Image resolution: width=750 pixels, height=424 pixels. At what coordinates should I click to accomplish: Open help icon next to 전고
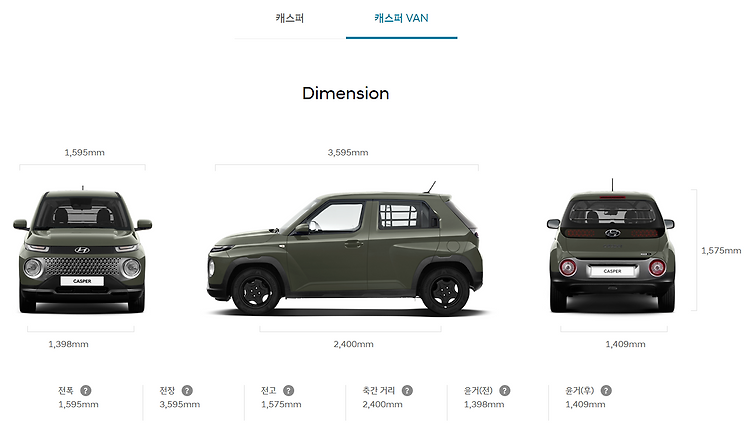288,391
